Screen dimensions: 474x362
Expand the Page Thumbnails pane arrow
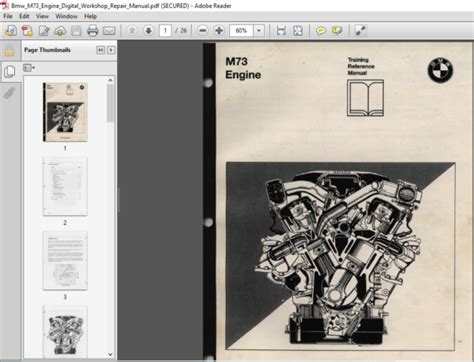click(x=111, y=50)
